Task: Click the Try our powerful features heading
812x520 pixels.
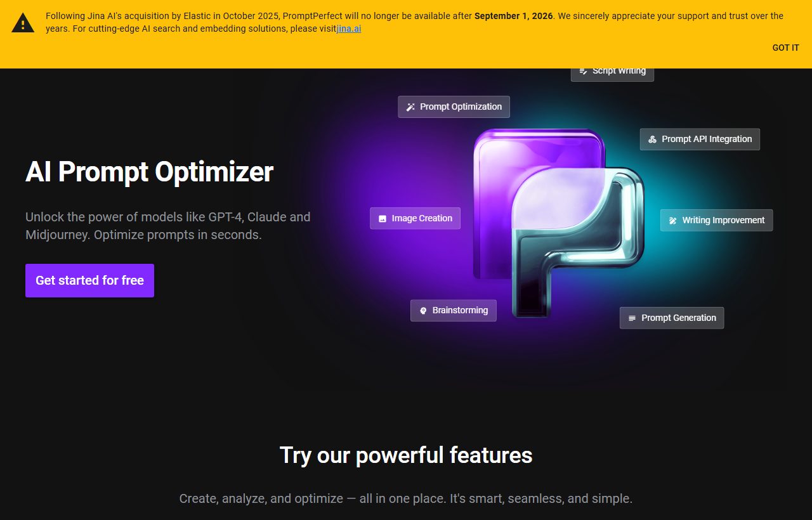Action: pyautogui.click(x=406, y=455)
